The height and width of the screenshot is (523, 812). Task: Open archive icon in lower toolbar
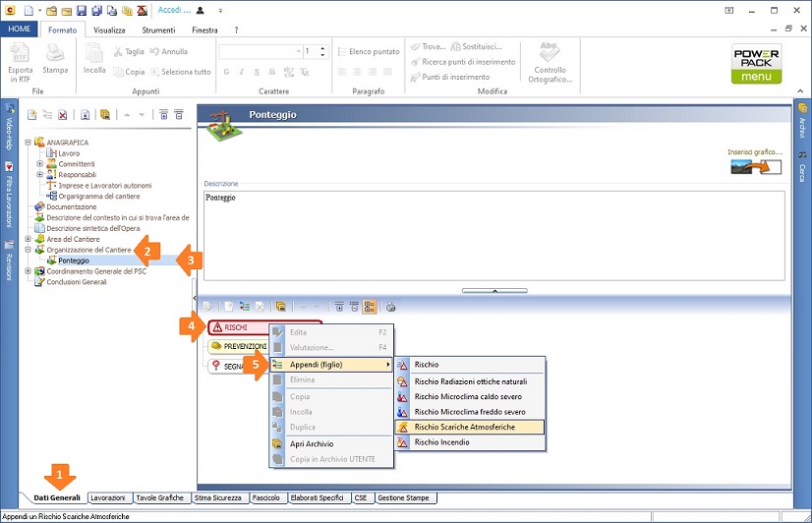tap(280, 307)
